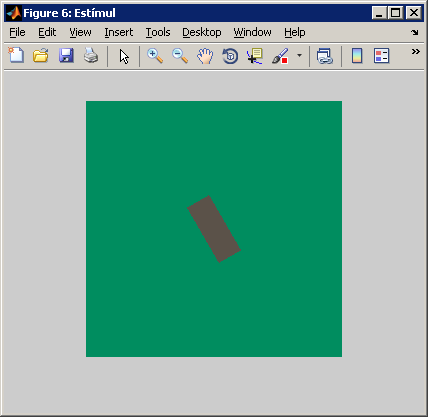The image size is (428, 417).
Task: Select the Zoom Out magnifier tool
Action: [180, 56]
